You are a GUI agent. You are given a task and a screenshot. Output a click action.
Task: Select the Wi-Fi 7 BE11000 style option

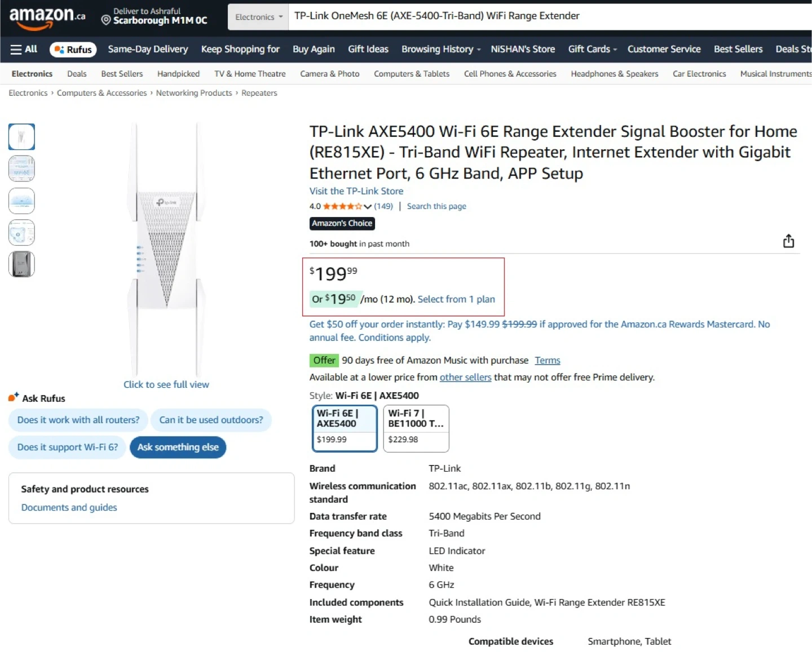[416, 428]
